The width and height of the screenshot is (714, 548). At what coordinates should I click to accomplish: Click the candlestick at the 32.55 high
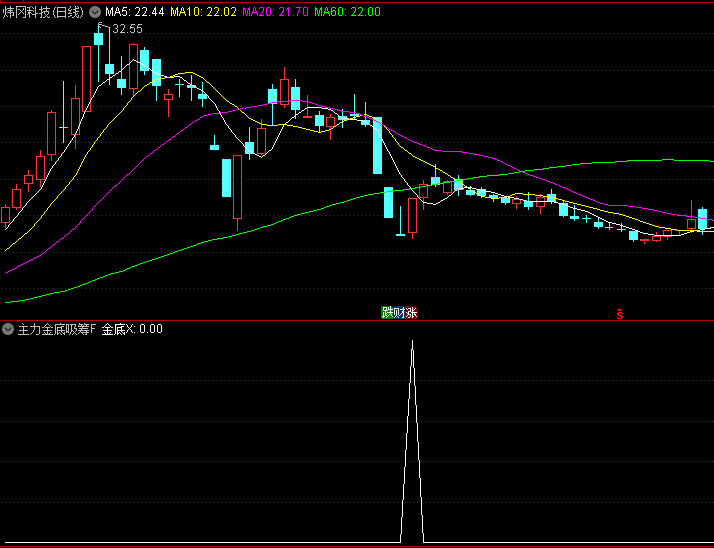[x=99, y=39]
